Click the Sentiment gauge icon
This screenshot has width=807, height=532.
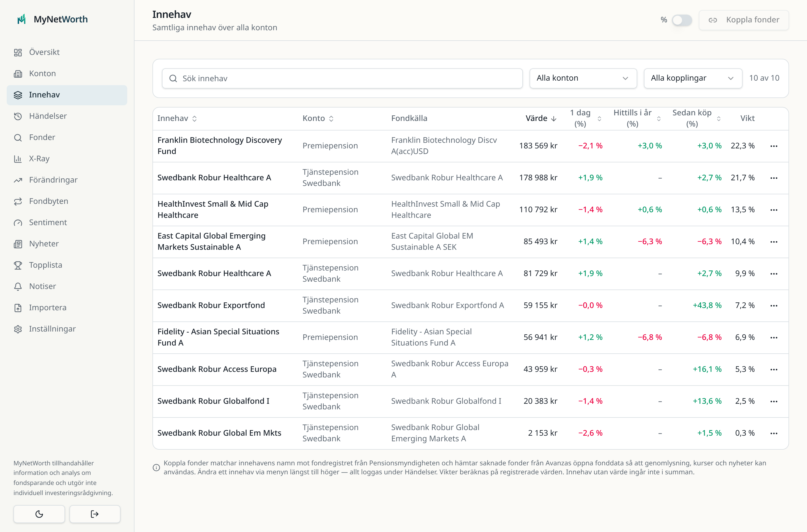click(18, 223)
